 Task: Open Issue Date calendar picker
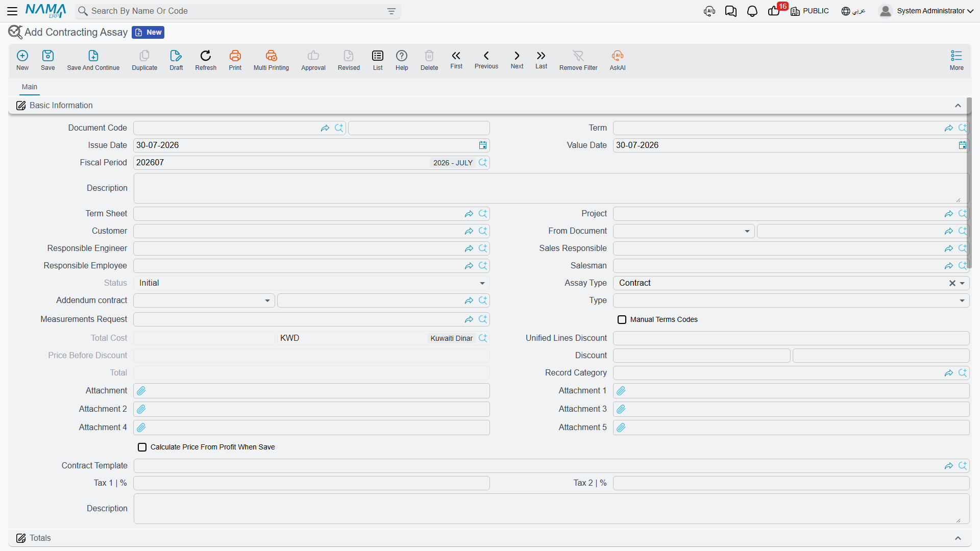[x=483, y=145]
